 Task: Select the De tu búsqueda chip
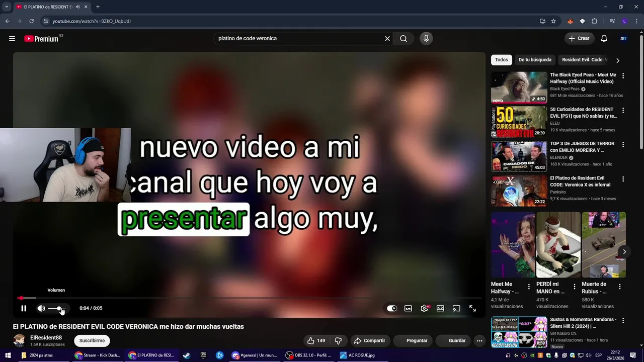tap(535, 60)
